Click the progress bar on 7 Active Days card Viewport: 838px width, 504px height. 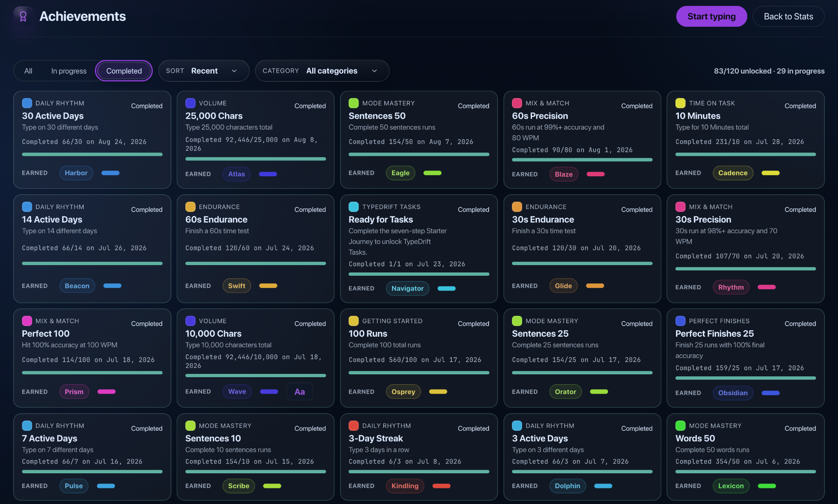(92, 472)
